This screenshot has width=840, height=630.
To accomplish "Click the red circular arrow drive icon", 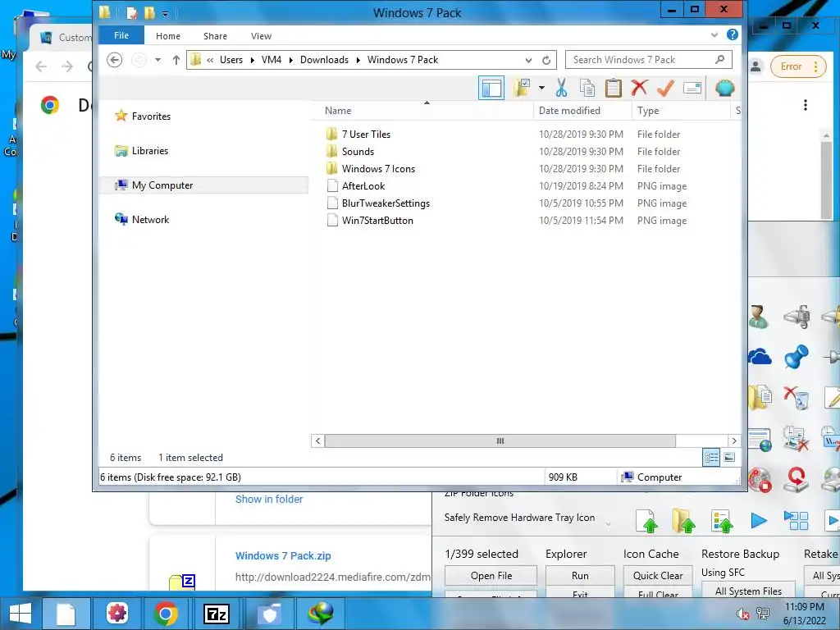I will (796, 479).
